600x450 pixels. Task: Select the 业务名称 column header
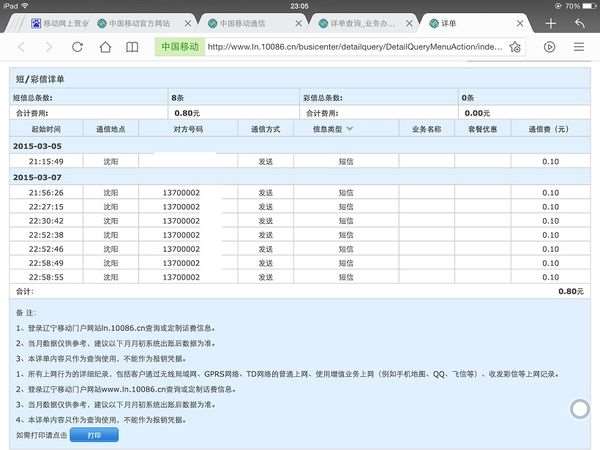(x=427, y=129)
